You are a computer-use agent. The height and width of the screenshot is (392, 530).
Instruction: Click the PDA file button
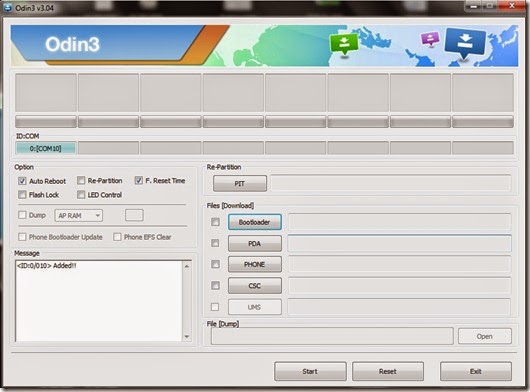(x=255, y=243)
